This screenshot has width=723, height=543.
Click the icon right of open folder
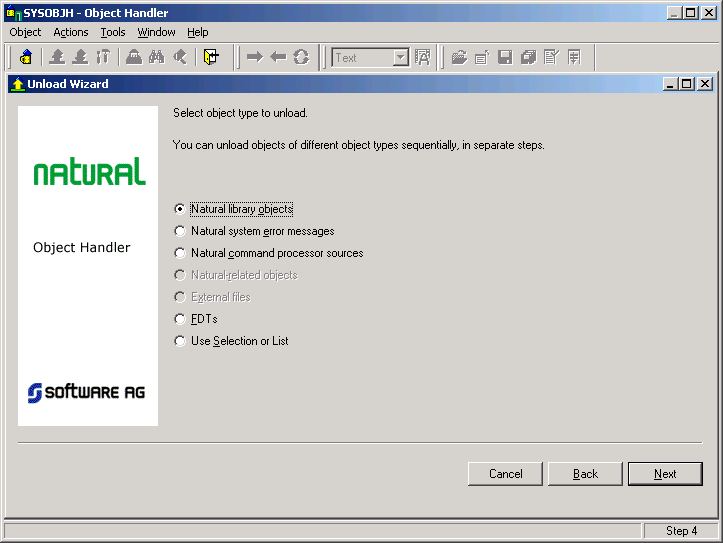pos(482,57)
